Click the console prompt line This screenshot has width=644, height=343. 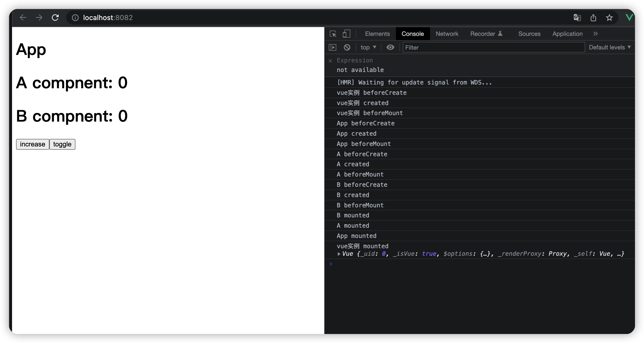[x=480, y=264]
